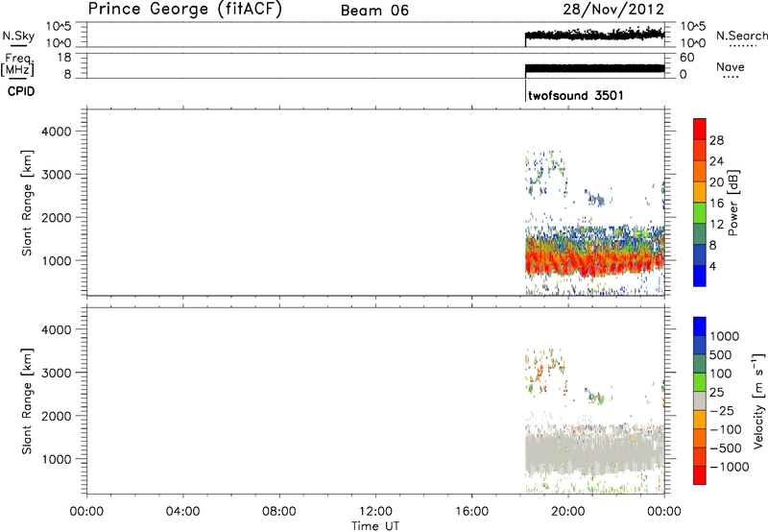
Task: Click the bottom red segment of the Velocity color bar
Action: tap(700, 475)
